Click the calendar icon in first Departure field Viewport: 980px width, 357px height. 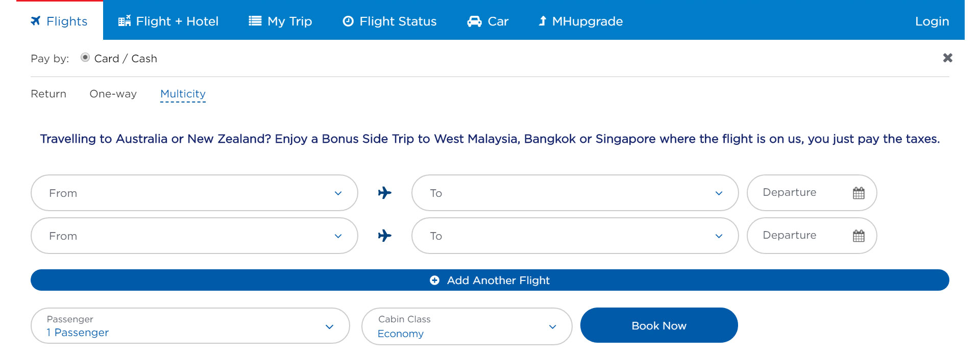[859, 193]
